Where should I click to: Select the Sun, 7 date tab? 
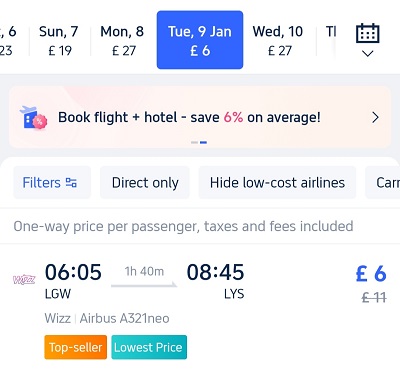point(59,41)
